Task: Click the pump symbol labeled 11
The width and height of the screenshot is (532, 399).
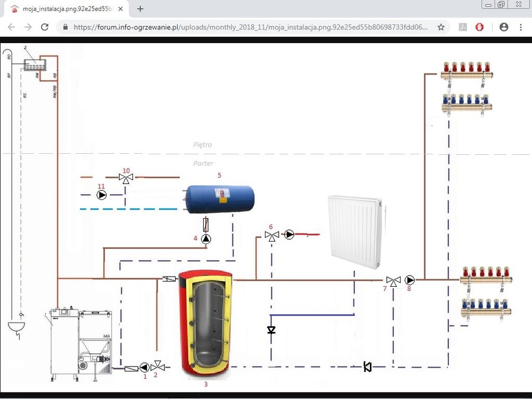Action: click(x=102, y=195)
